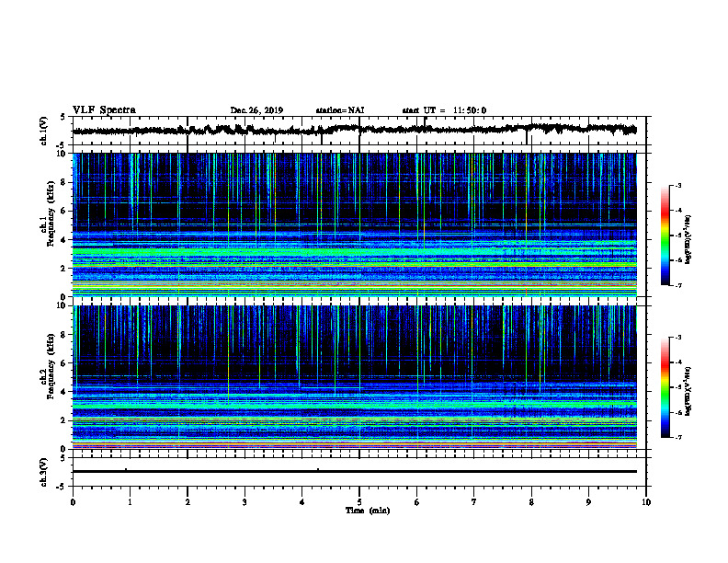Screen dimensions: 728x563
Task: Click time axis tick label "5"
Action: point(359,502)
